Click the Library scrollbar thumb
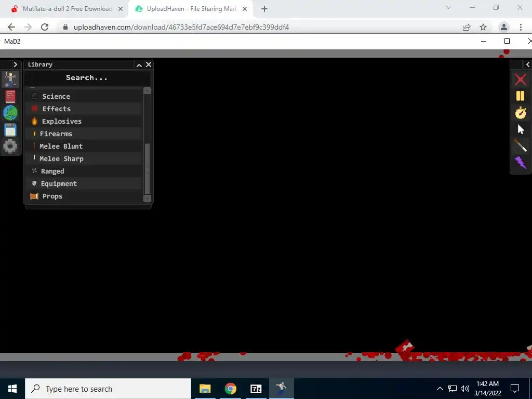 (x=147, y=169)
